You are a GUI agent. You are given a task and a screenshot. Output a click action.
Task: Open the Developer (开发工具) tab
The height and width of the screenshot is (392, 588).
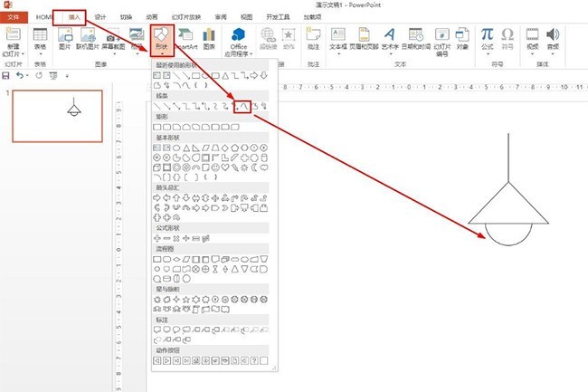[278, 17]
